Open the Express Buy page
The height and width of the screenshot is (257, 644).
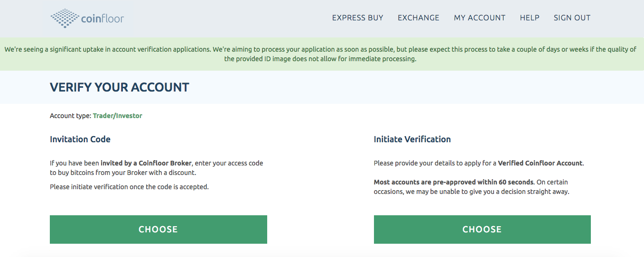click(x=357, y=18)
